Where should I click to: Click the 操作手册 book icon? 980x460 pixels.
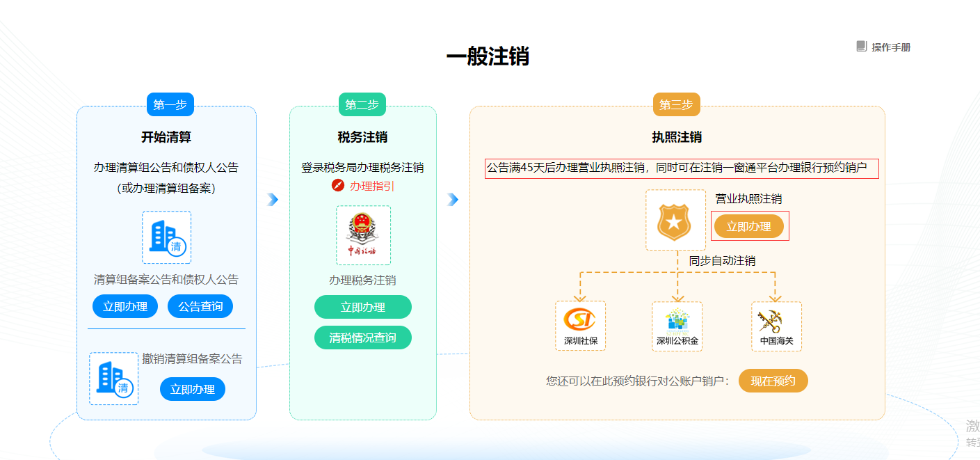[x=861, y=47]
